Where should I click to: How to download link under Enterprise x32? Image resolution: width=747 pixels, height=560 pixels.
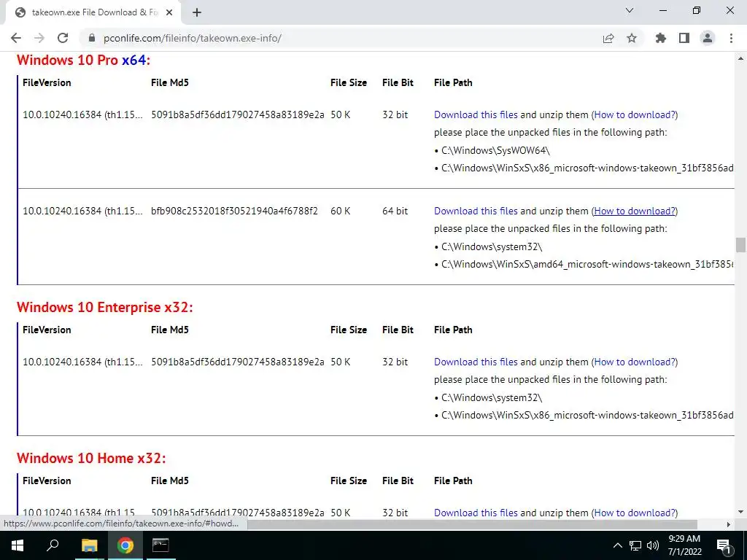pos(635,362)
